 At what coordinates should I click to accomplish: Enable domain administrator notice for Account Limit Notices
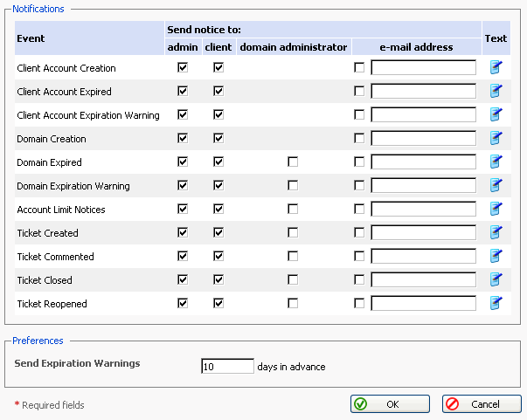[293, 210]
